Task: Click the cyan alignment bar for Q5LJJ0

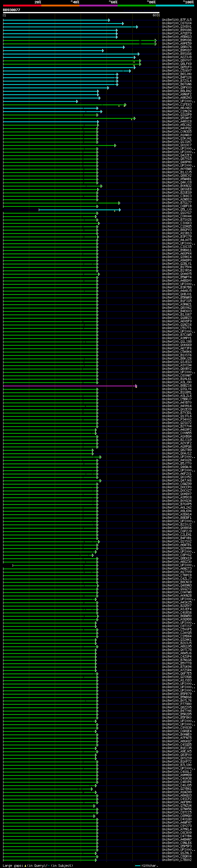Action: pos(79,210)
